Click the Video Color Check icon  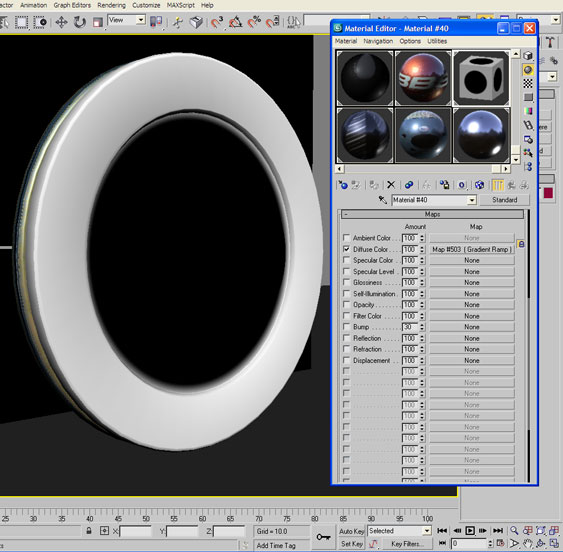pyautogui.click(x=527, y=111)
